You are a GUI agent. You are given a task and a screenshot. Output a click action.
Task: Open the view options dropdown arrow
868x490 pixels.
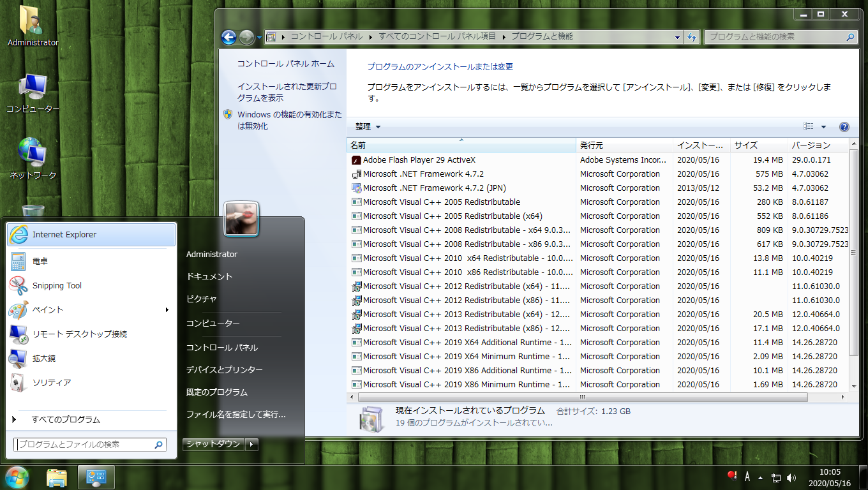point(823,127)
